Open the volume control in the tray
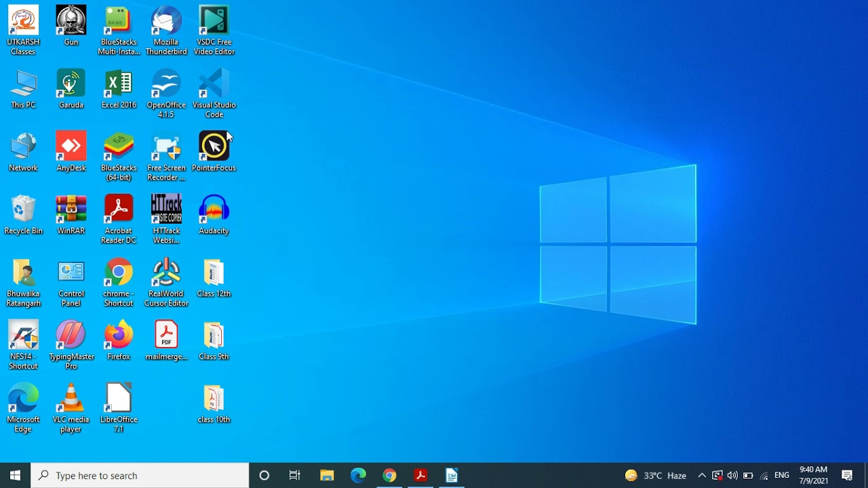 tap(732, 476)
